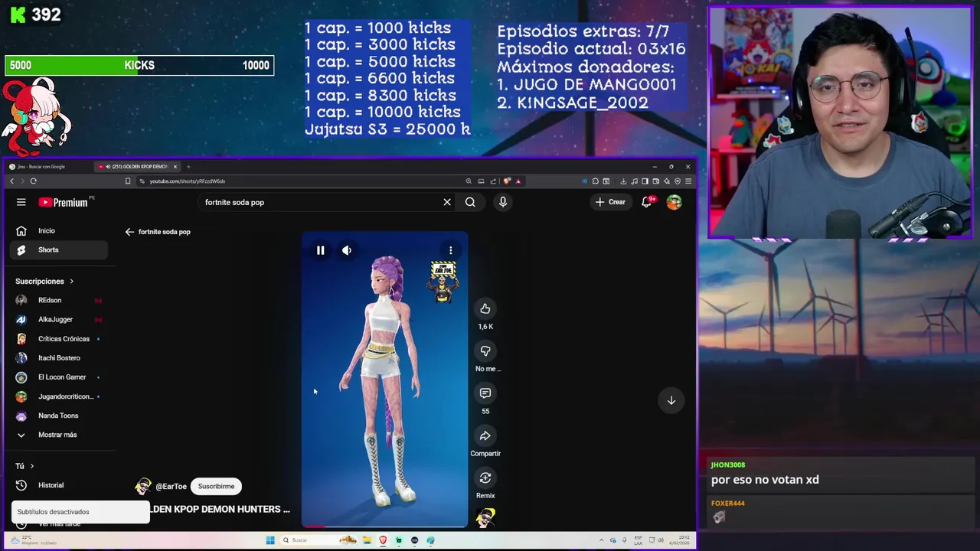Open the Crear menu

pos(611,202)
